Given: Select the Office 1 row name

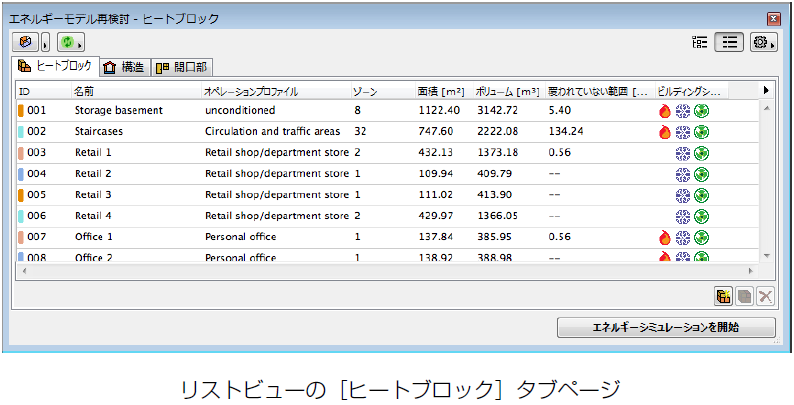Looking at the screenshot, I should tap(94, 236).
